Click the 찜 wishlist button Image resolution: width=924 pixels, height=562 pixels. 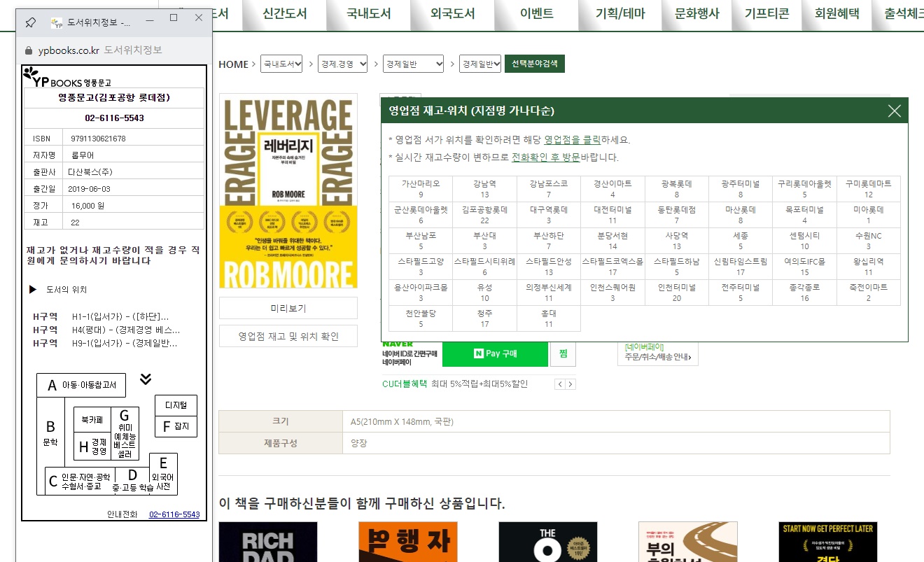563,353
